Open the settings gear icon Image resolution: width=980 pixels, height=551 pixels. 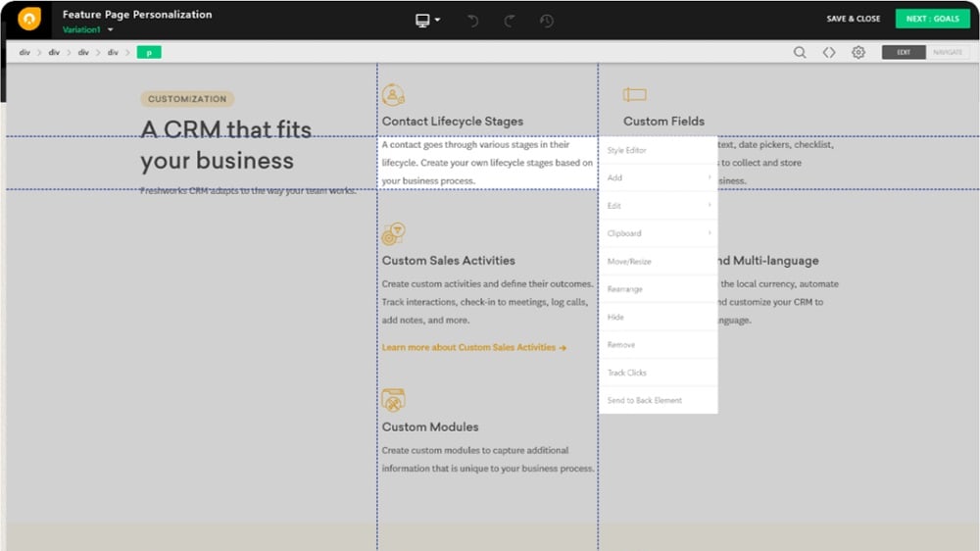tap(858, 53)
